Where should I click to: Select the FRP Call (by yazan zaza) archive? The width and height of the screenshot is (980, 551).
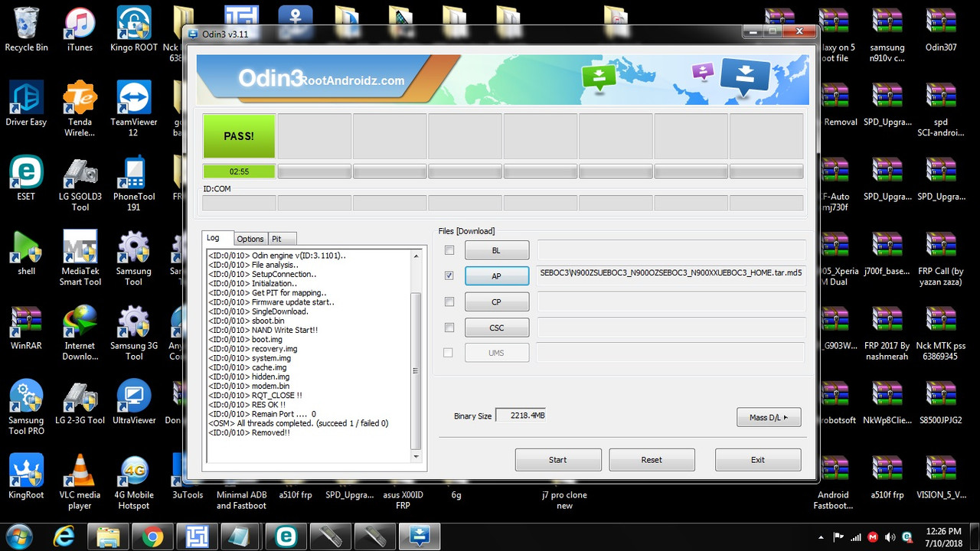pyautogui.click(x=941, y=258)
